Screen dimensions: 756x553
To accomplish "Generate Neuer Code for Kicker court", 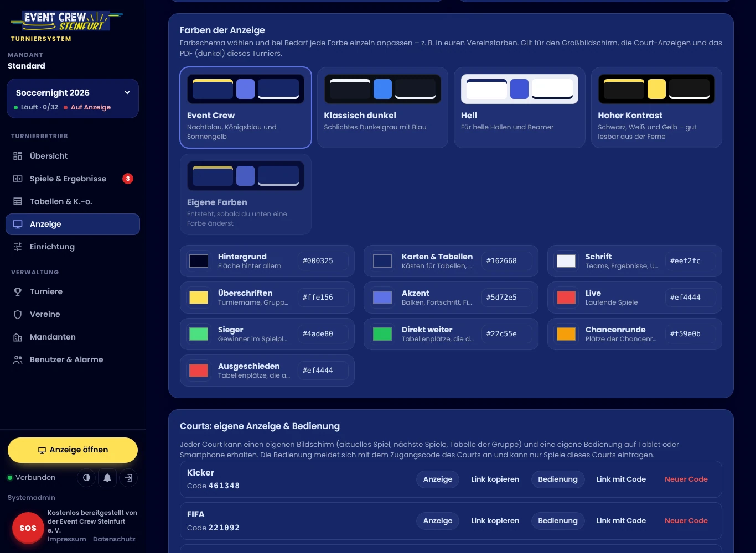I will click(686, 479).
